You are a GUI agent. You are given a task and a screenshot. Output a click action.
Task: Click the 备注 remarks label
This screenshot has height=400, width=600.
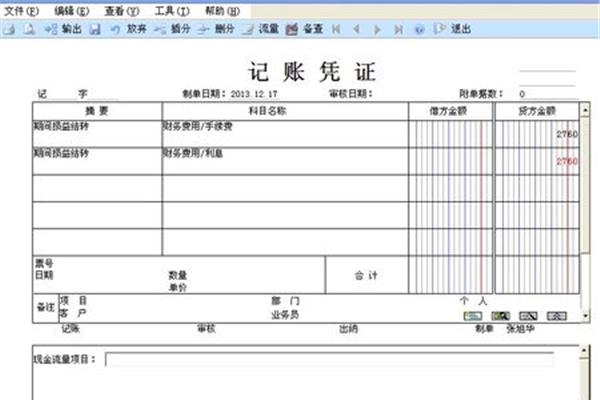[x=46, y=307]
